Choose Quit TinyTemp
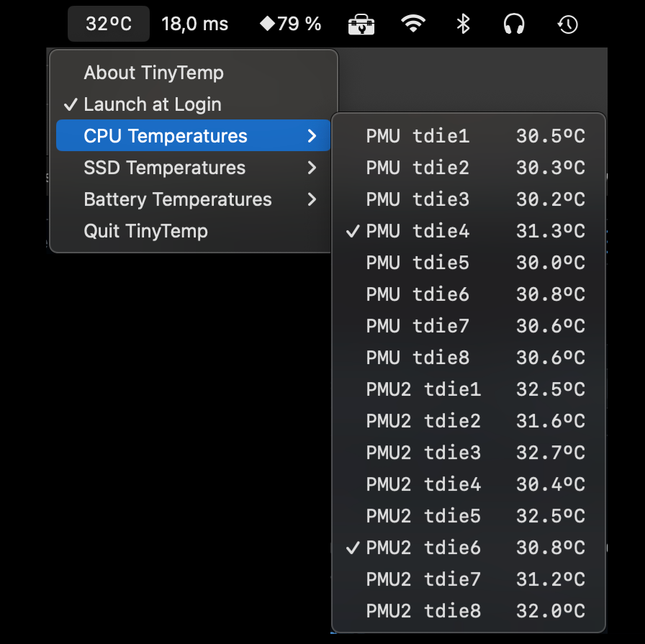Screen dimensions: 645x644 (x=194, y=231)
